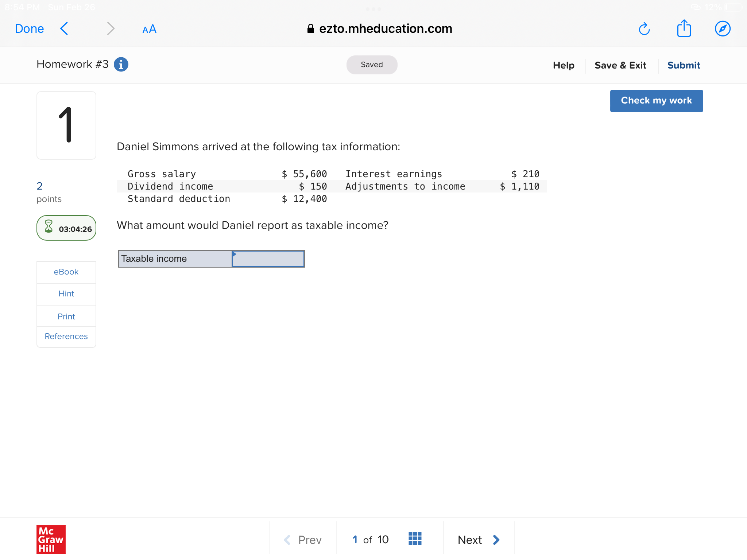Viewport: 747px width, 560px height.
Task: Go to Prev question
Action: pos(303,540)
